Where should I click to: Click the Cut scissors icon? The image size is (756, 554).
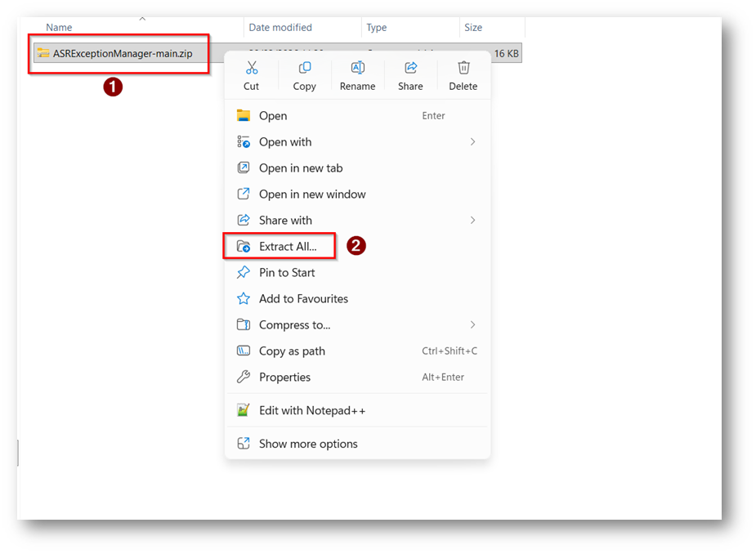pos(252,68)
